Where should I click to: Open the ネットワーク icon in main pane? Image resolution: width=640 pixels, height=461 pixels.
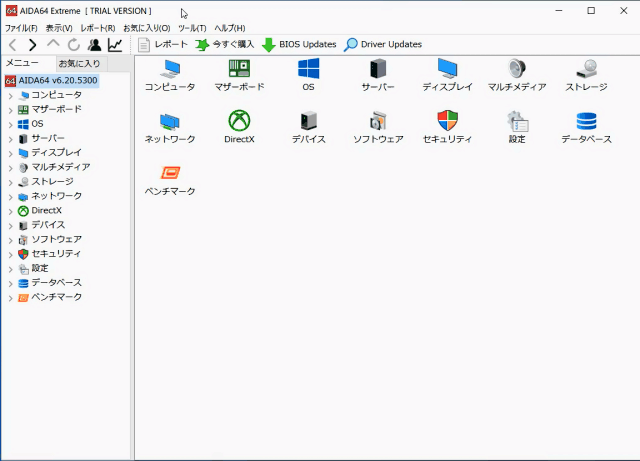point(170,121)
